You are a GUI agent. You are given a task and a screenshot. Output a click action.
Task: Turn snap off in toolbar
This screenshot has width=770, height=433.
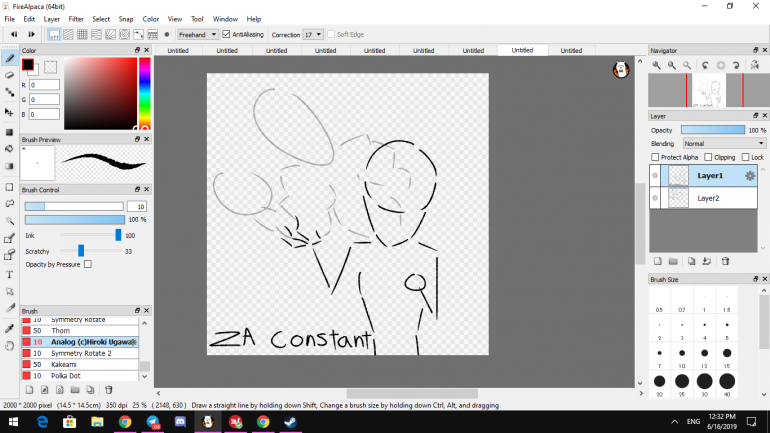(x=54, y=34)
